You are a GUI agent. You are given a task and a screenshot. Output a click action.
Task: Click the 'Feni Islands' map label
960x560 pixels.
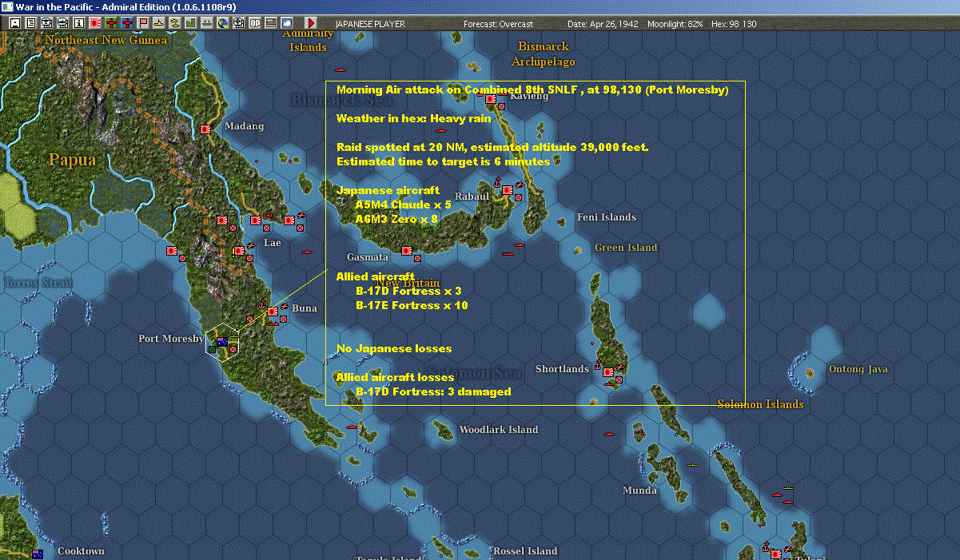pyautogui.click(x=607, y=217)
